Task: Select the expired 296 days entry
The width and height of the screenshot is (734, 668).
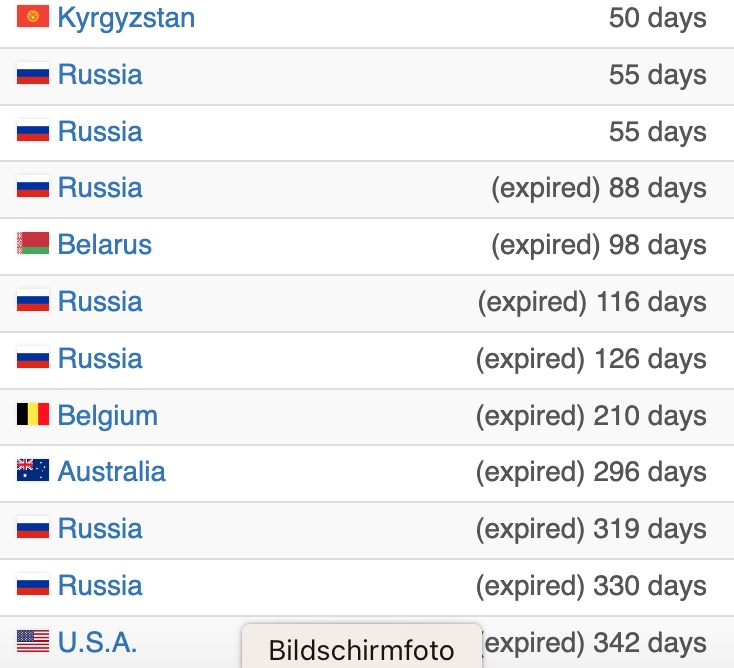Action: 591,472
